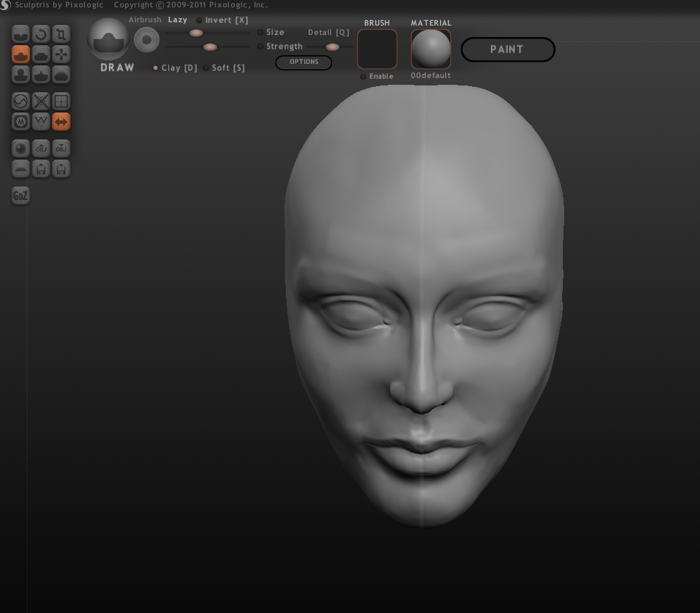The width and height of the screenshot is (700, 613).
Task: Switch to PAINT mode
Action: (x=508, y=49)
